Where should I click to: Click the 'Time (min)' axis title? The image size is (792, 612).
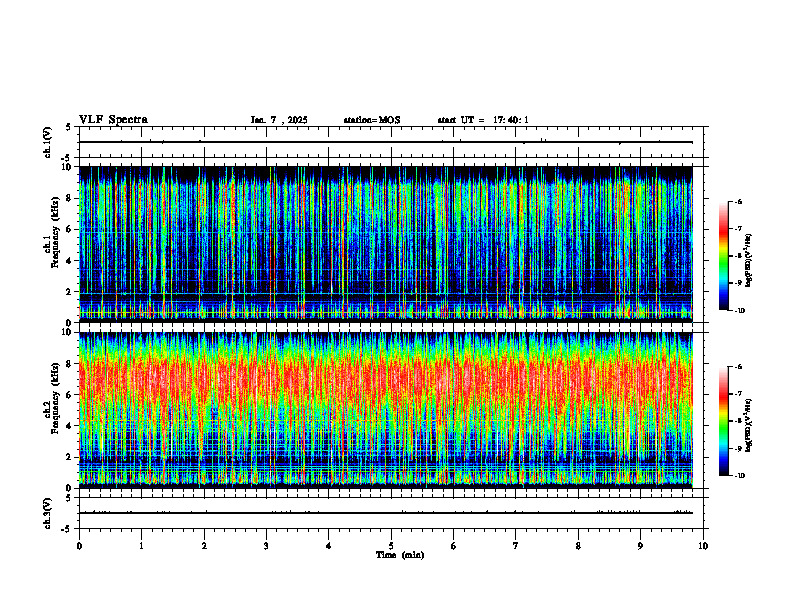(400, 555)
